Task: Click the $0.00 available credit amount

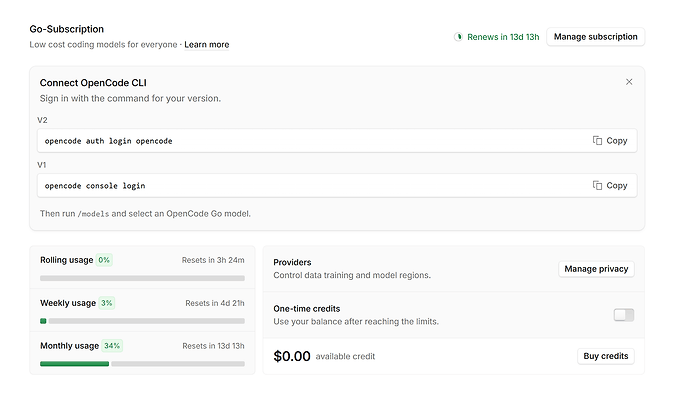Action: coord(292,356)
